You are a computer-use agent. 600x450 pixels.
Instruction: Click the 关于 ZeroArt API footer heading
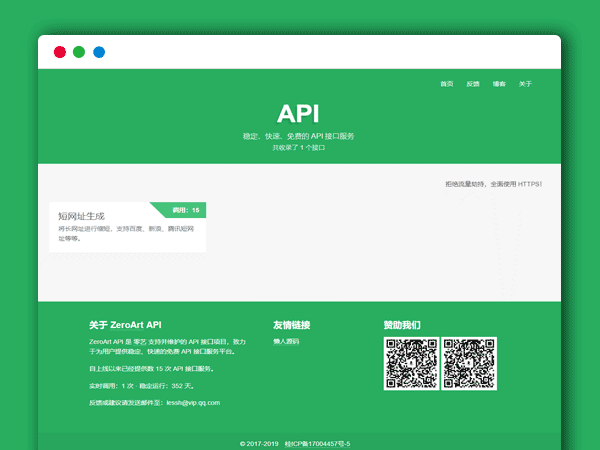(x=125, y=325)
